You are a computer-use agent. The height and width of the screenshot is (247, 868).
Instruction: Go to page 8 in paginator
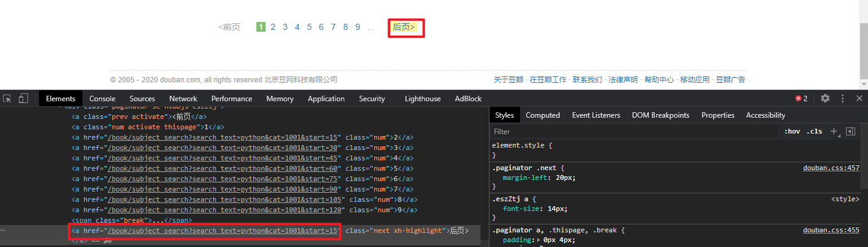coord(345,27)
